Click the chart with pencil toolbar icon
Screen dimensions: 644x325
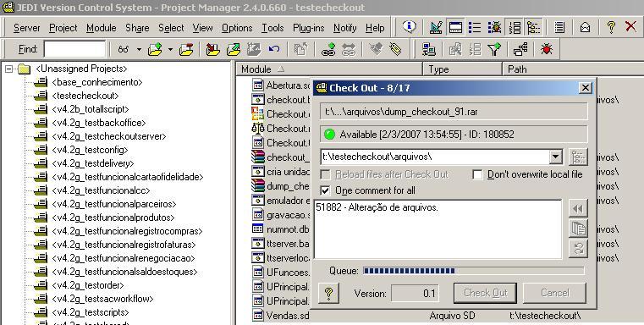click(x=436, y=28)
